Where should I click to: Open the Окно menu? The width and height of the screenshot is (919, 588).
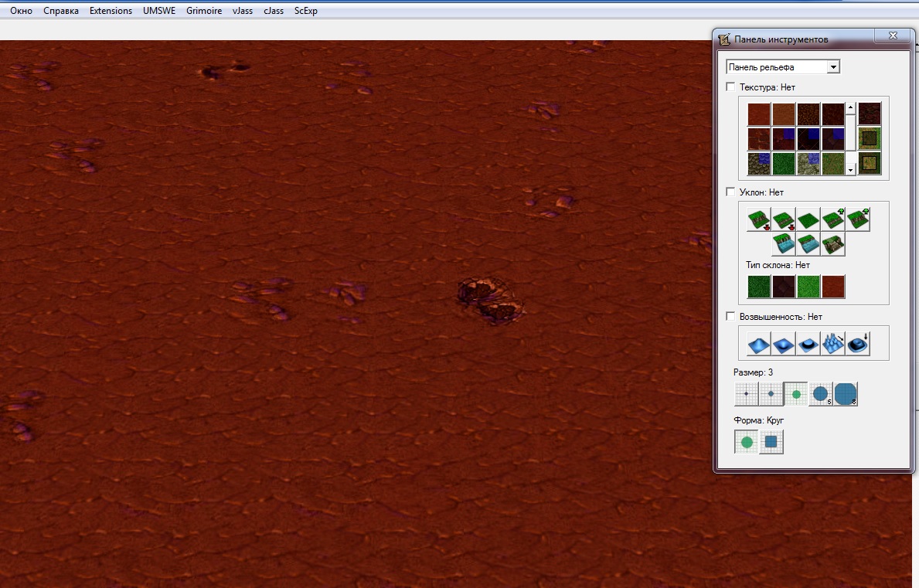click(x=21, y=11)
